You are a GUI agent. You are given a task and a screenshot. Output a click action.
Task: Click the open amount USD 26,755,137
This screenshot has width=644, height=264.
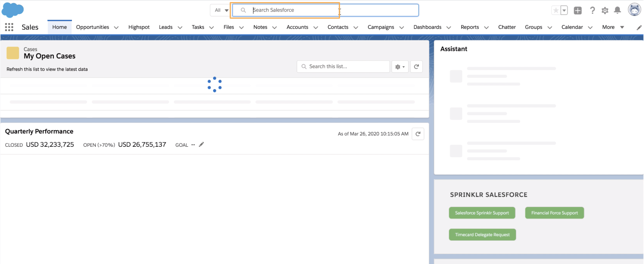coord(142,145)
